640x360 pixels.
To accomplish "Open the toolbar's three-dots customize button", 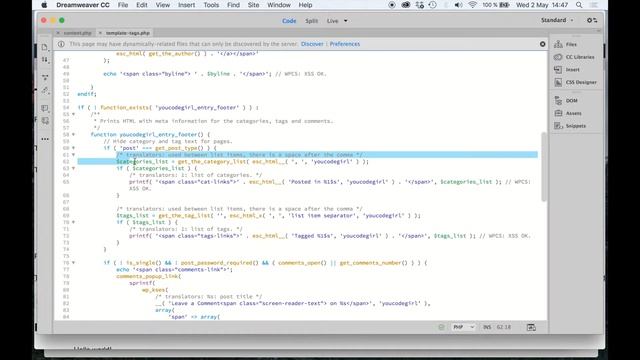I will (x=45, y=139).
